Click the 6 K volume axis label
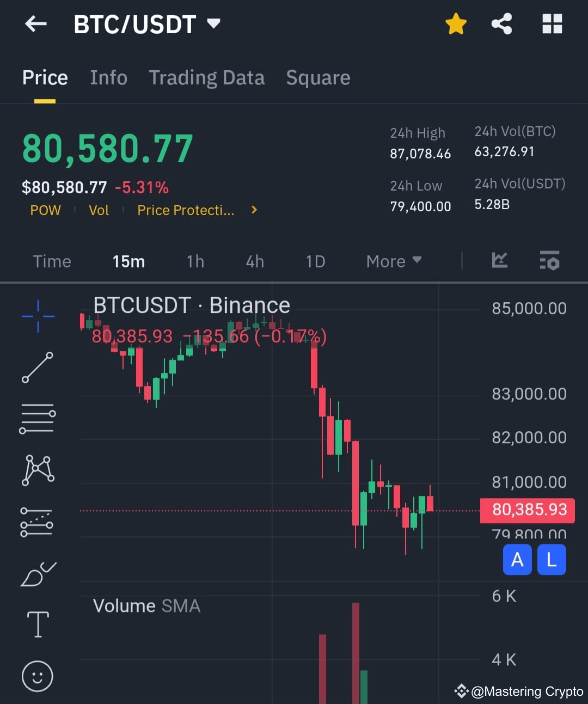588x704 pixels. click(504, 596)
